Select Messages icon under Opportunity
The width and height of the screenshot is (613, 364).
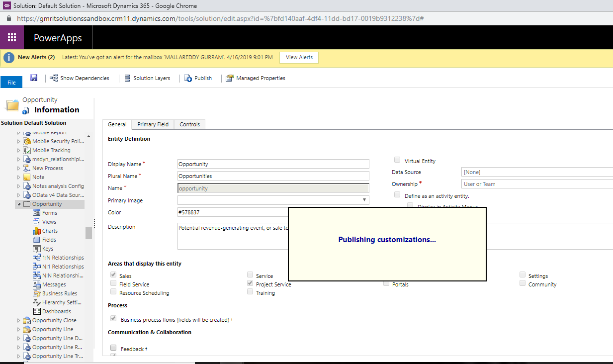point(37,284)
